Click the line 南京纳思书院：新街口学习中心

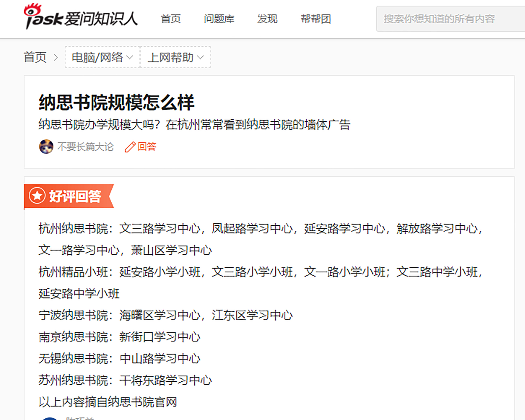(x=119, y=337)
